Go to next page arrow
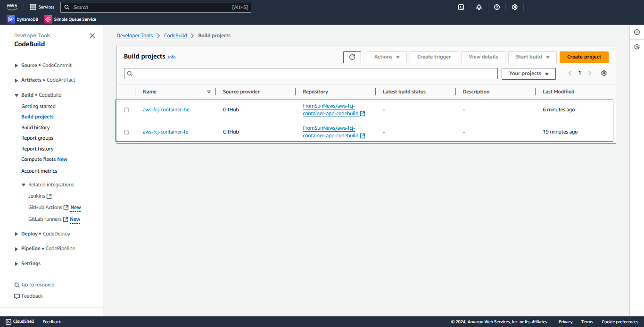644x327 pixels. (590, 73)
